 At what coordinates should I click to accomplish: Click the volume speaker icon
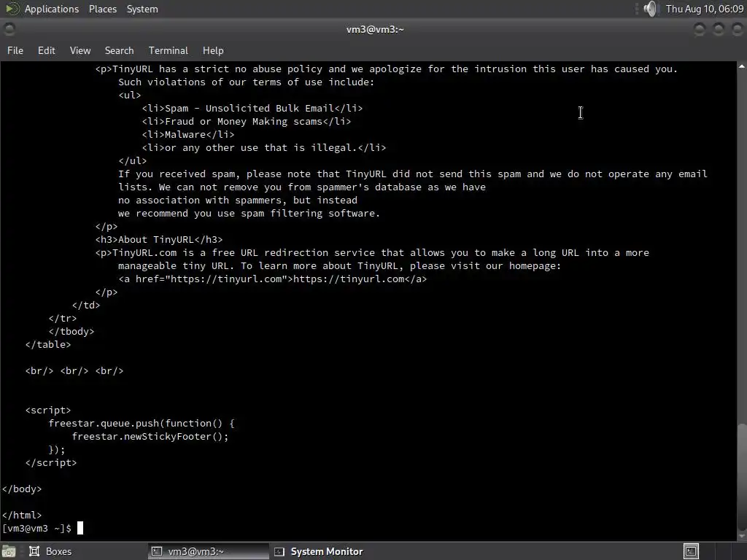(x=650, y=9)
